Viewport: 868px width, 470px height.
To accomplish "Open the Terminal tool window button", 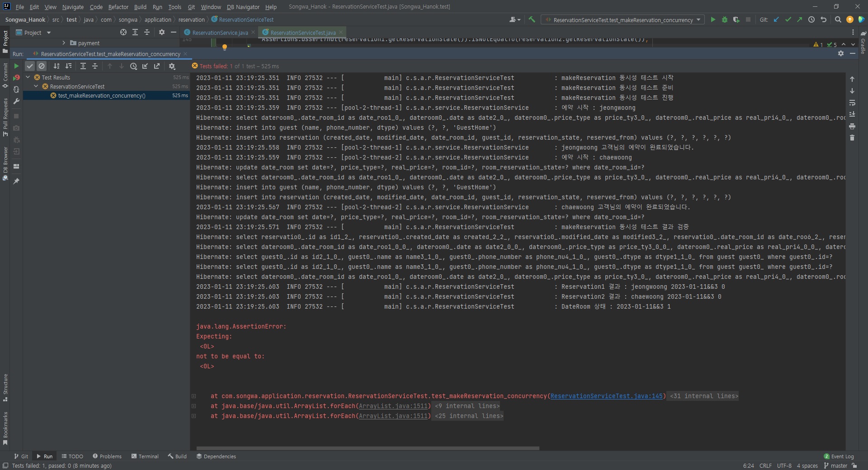I will coord(145,456).
